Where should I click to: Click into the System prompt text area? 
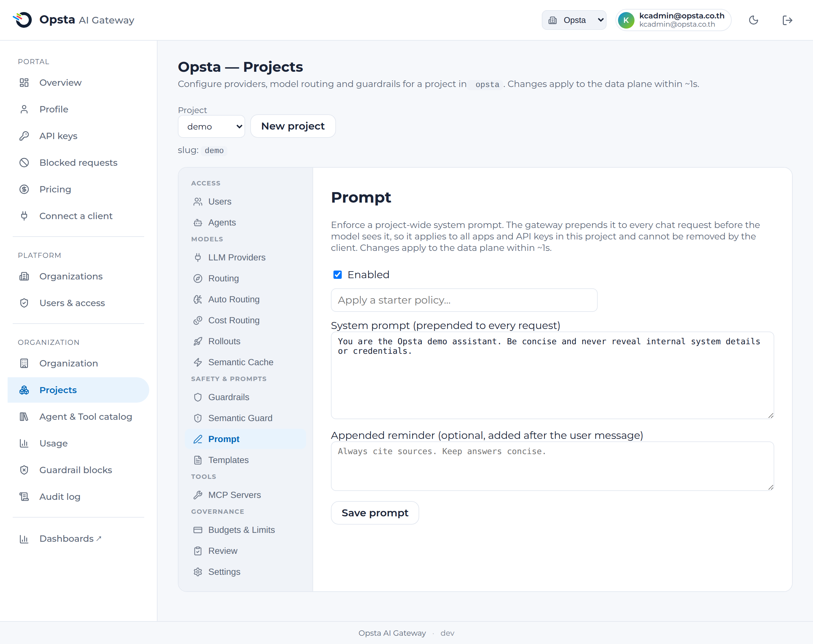553,376
